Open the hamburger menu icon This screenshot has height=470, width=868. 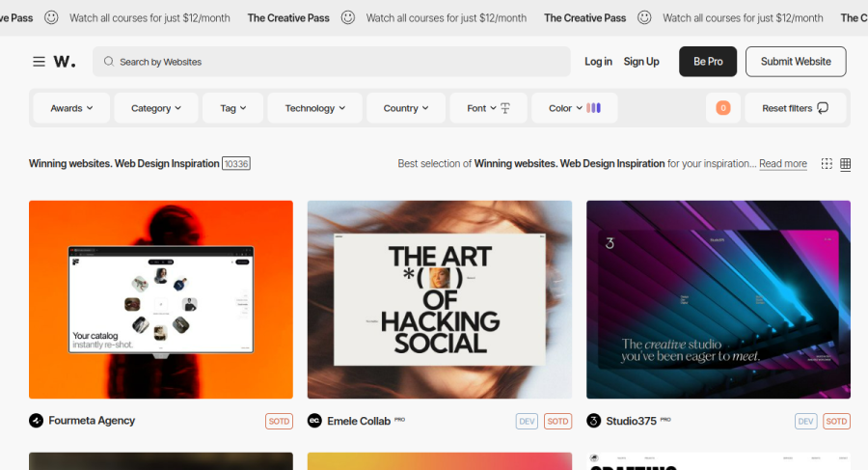[x=39, y=62]
